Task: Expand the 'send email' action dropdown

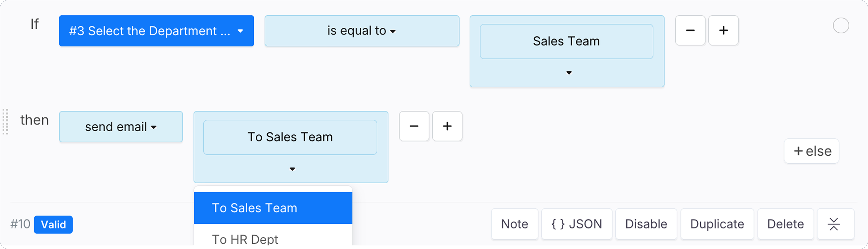Action: point(121,127)
